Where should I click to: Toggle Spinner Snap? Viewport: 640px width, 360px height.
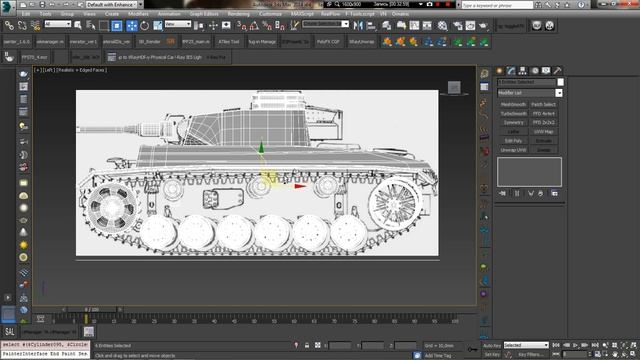click(280, 26)
